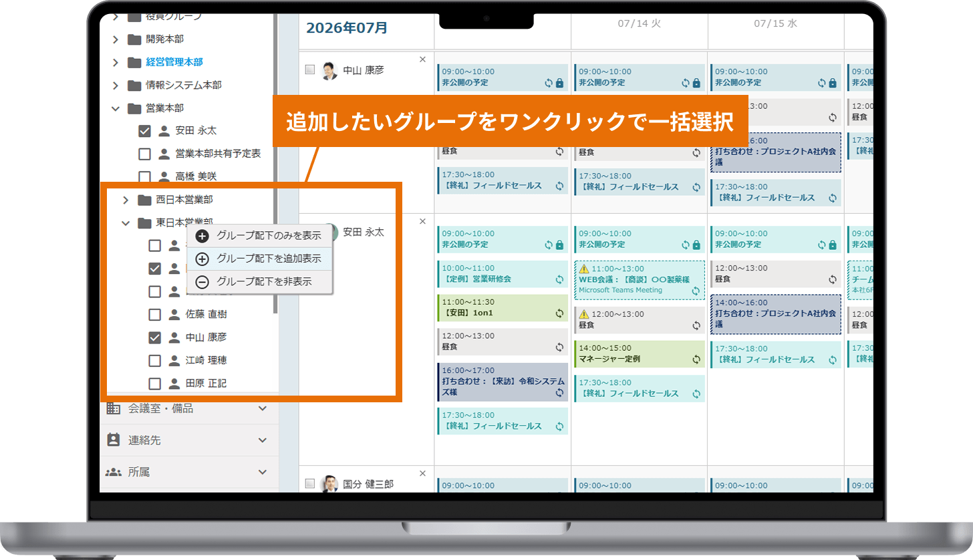Image resolution: width=973 pixels, height=560 pixels.
Task: Click lock icon on 中山 康彦's 07/14 非公開の予定
Action: (696, 83)
